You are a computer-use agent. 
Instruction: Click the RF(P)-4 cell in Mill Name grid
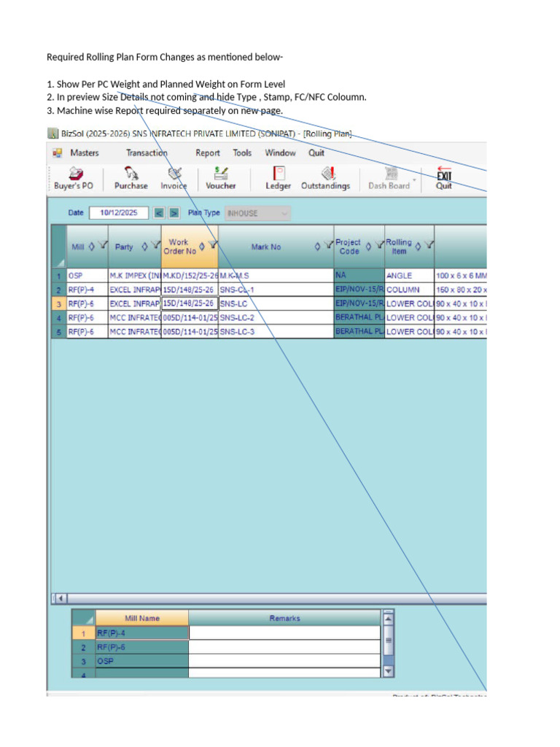coord(142,633)
